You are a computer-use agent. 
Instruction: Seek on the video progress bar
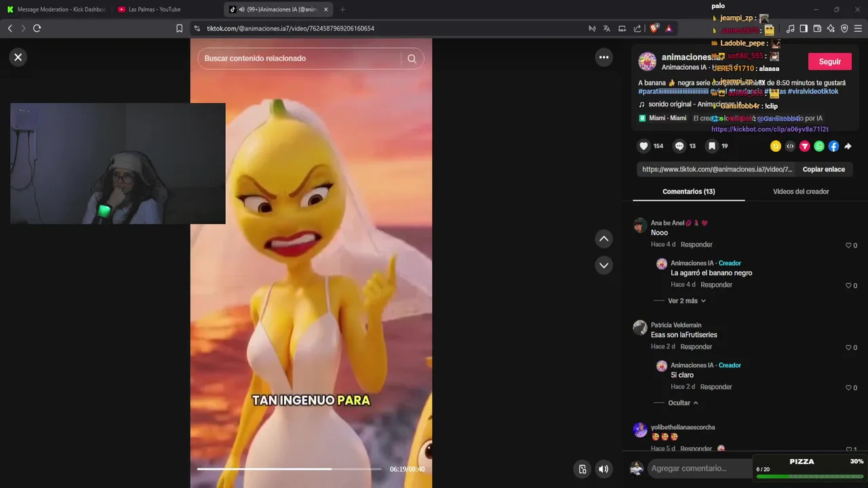click(289, 469)
